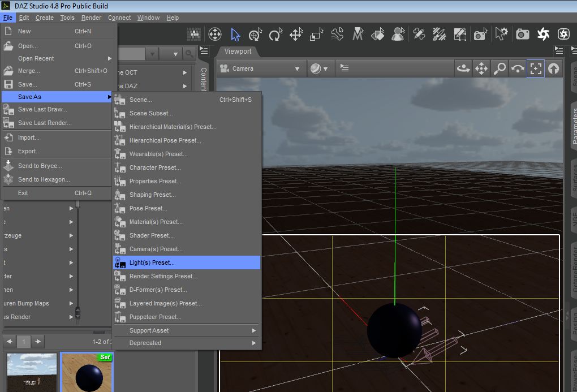The height and width of the screenshot is (392, 577).
Task: Select the Rotate tool in the toolbar
Action: 275,35
